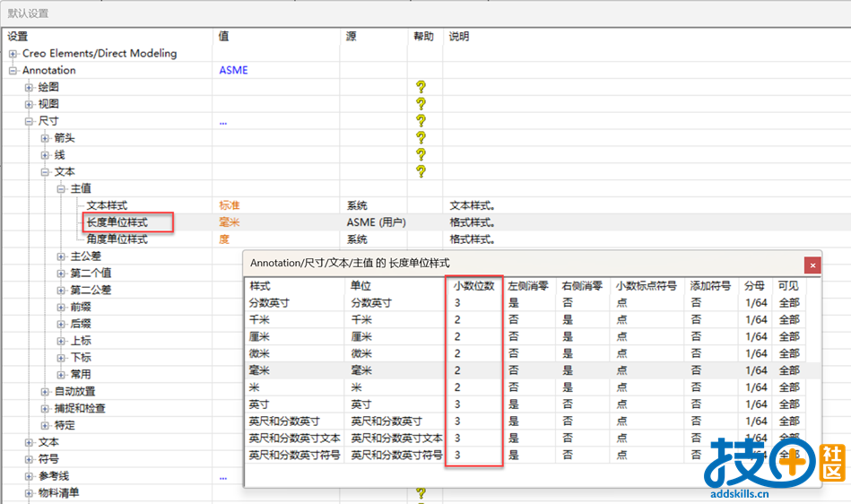Screen dimensions: 851x504
Task: Open help for the 视图 row
Action: point(421,104)
